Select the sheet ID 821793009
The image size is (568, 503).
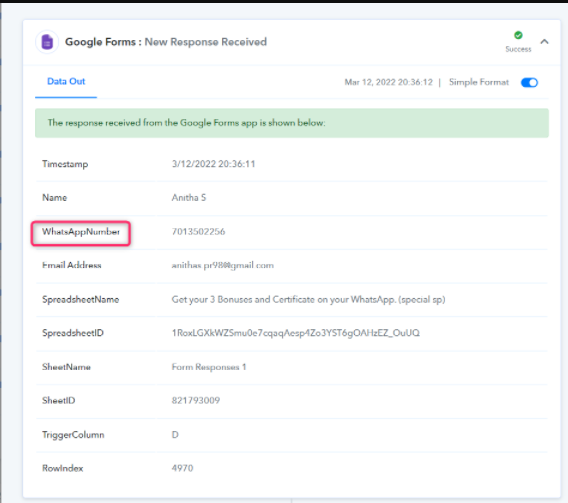196,401
